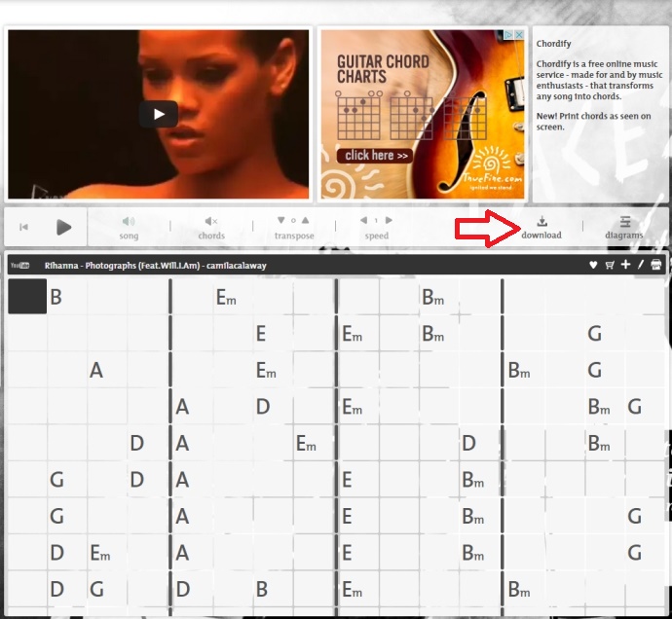The image size is (672, 619).
Task: Click the 'song' label
Action: (129, 237)
